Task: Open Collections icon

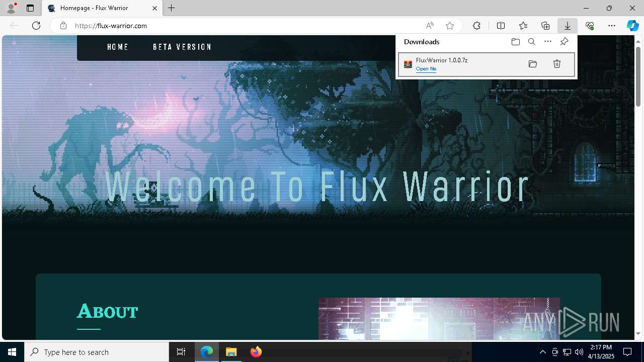Action: (x=545, y=26)
